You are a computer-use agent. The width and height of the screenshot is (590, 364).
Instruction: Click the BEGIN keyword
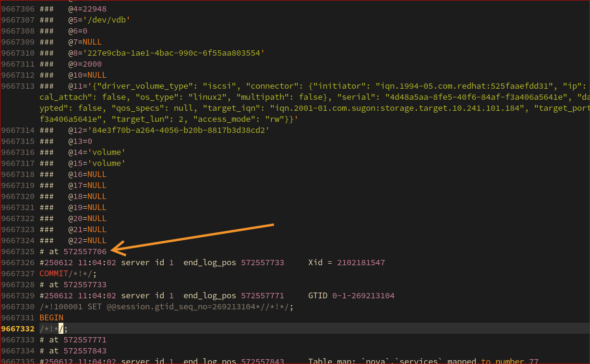(50, 317)
